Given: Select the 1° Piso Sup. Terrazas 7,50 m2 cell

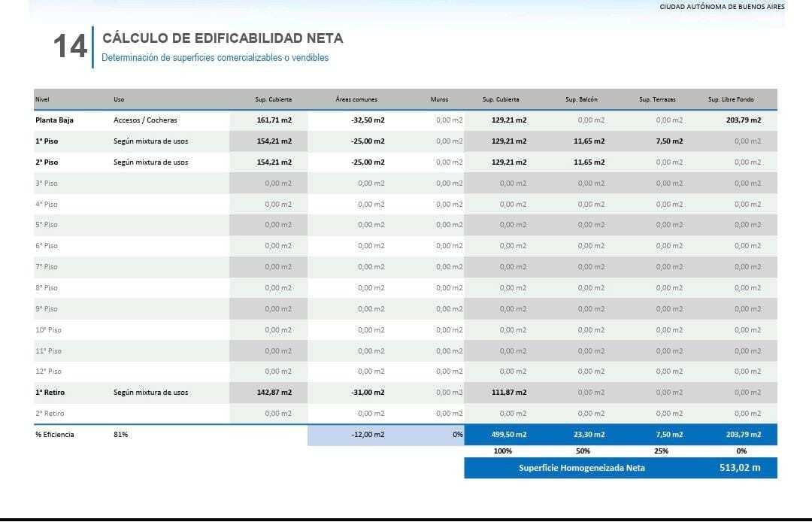Looking at the screenshot, I should tap(668, 141).
